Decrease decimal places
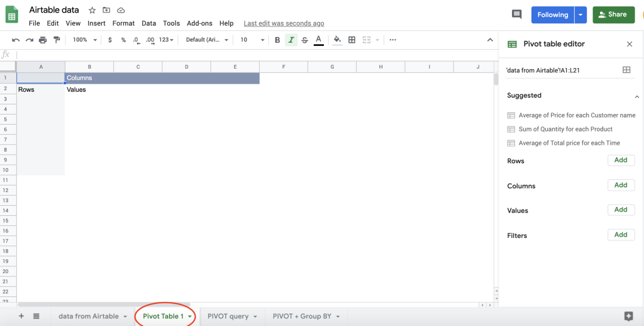This screenshot has width=644, height=326. point(136,40)
